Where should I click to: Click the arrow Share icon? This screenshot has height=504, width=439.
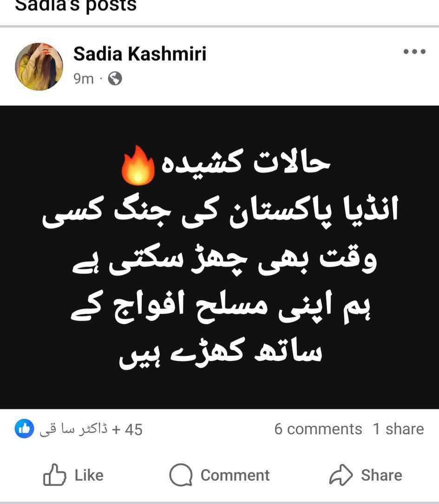click(x=341, y=475)
